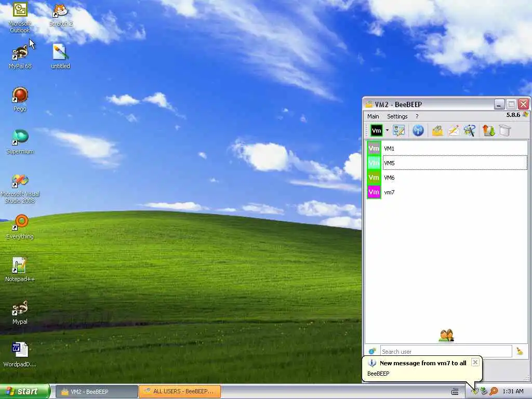Click the magenta vm7 avatar icon
Viewport: 532px width, 399px height.
(374, 192)
